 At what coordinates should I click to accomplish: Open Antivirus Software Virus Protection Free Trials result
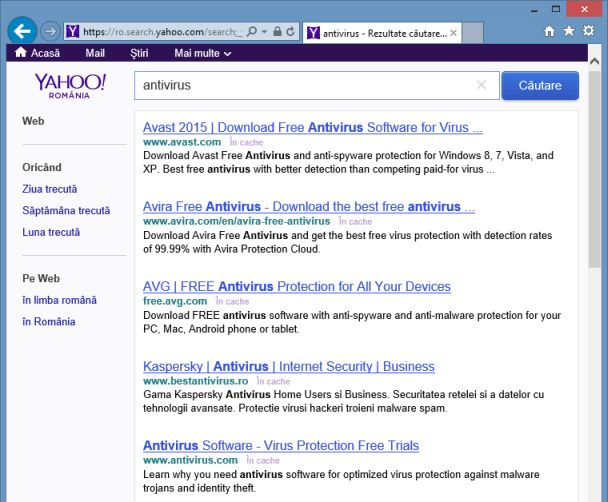tap(281, 445)
